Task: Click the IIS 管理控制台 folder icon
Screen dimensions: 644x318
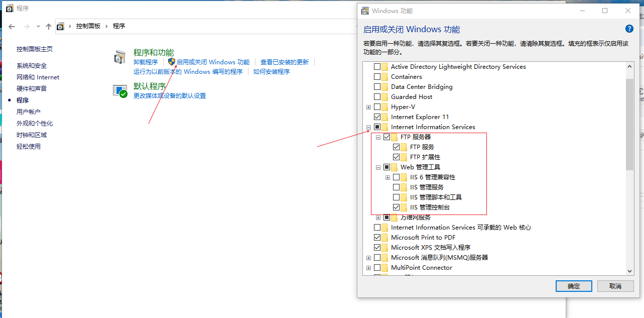Action: click(x=404, y=207)
